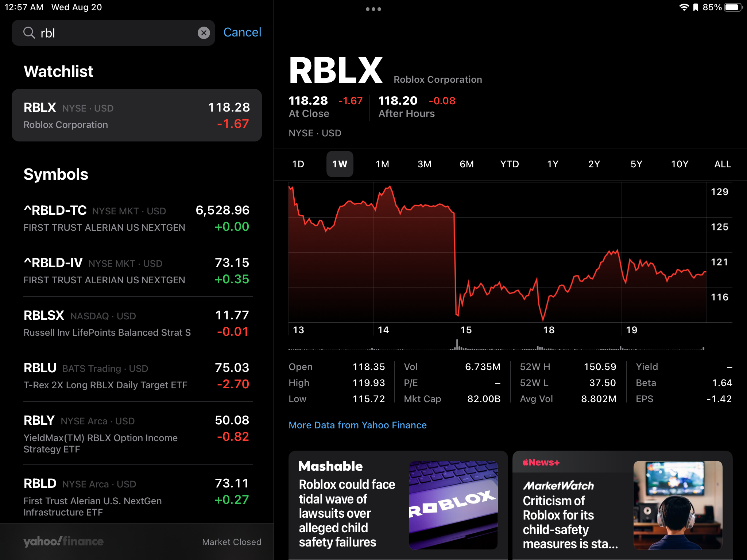Switch chart to 1M range

[382, 164]
